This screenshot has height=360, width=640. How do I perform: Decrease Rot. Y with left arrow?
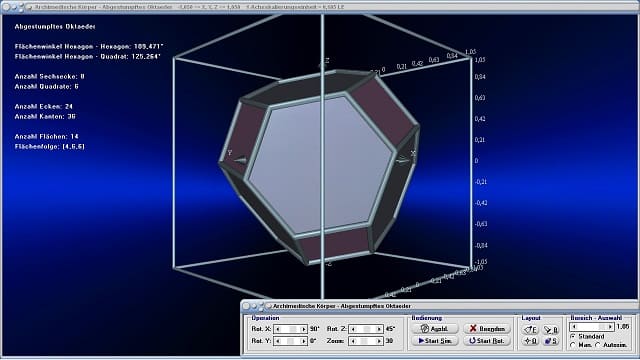click(x=278, y=341)
